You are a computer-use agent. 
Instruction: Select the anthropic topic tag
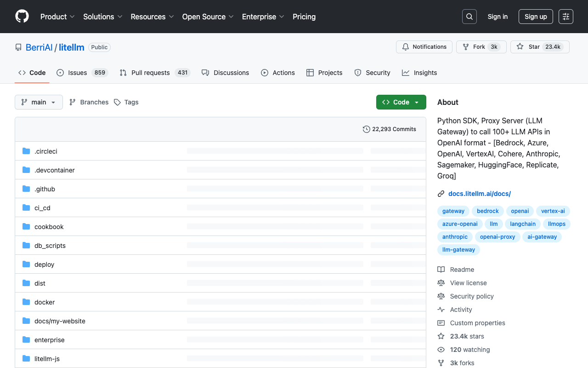point(455,237)
